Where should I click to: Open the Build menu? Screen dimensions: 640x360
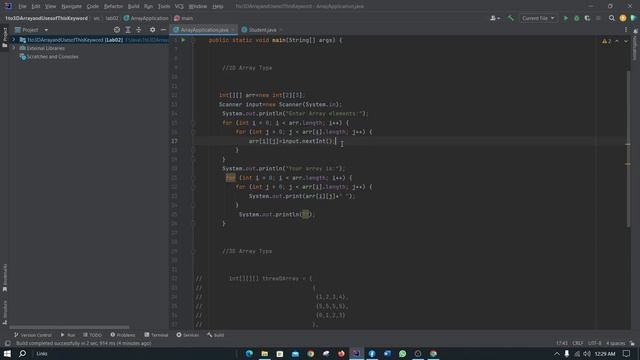133,7
